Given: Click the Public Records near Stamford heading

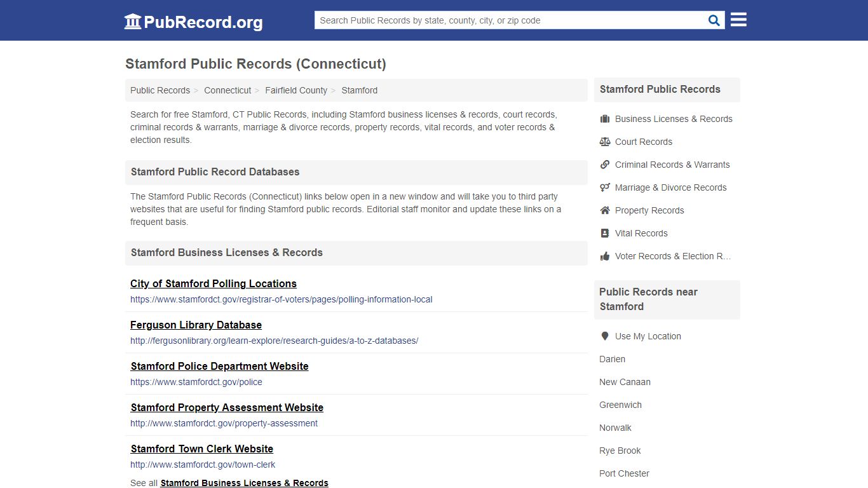Looking at the screenshot, I should [648, 299].
